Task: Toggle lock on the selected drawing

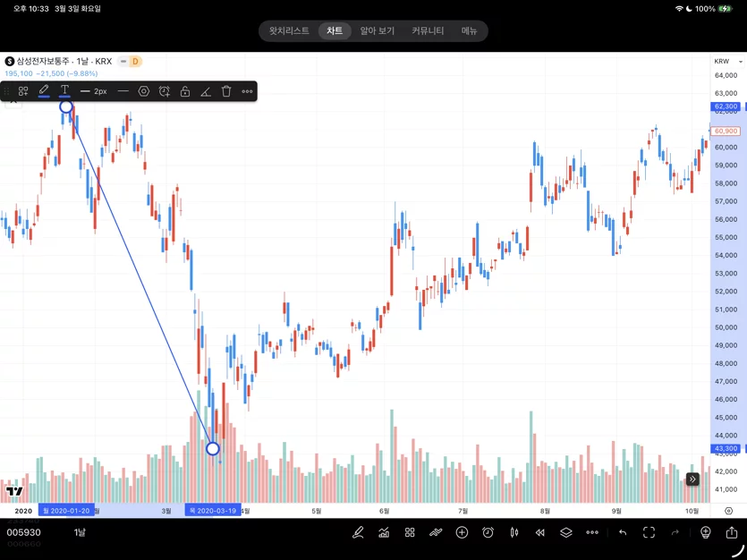Action: pyautogui.click(x=185, y=91)
